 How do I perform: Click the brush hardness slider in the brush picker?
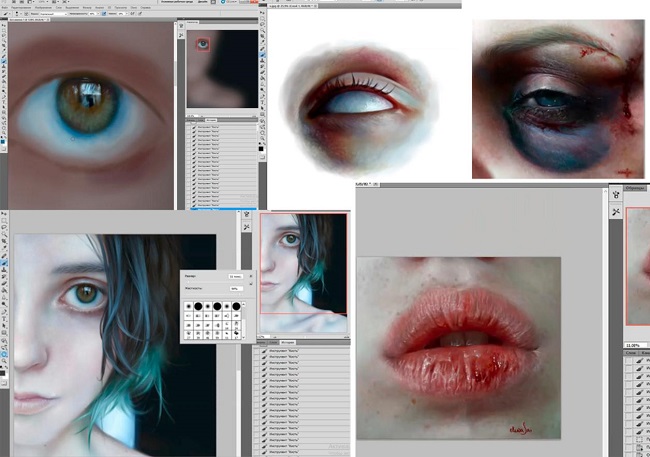coord(214,294)
